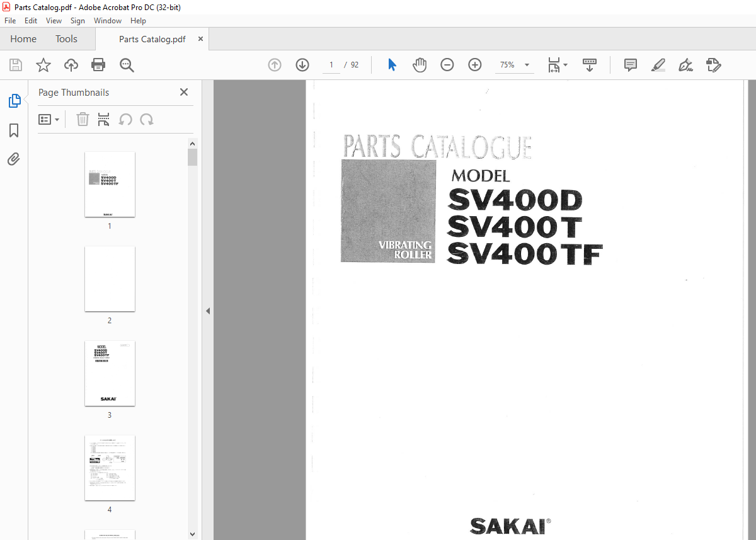Open the Edit menu

[x=31, y=21]
